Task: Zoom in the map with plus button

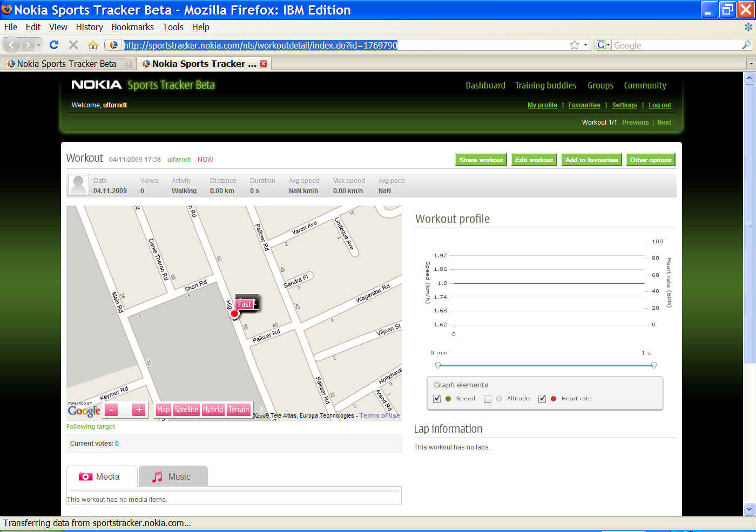Action: [139, 410]
